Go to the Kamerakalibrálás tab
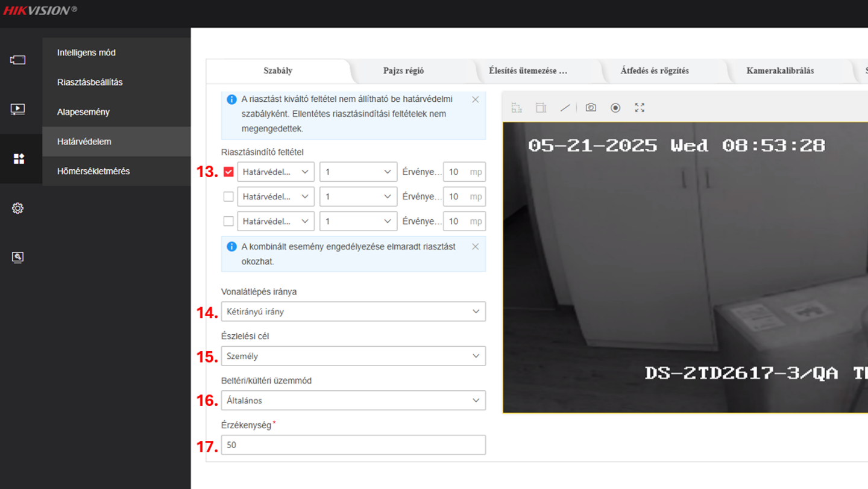The image size is (868, 489). point(780,70)
